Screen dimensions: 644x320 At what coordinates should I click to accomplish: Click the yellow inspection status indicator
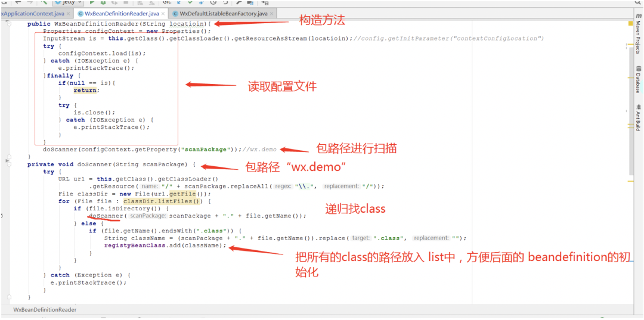630,24
